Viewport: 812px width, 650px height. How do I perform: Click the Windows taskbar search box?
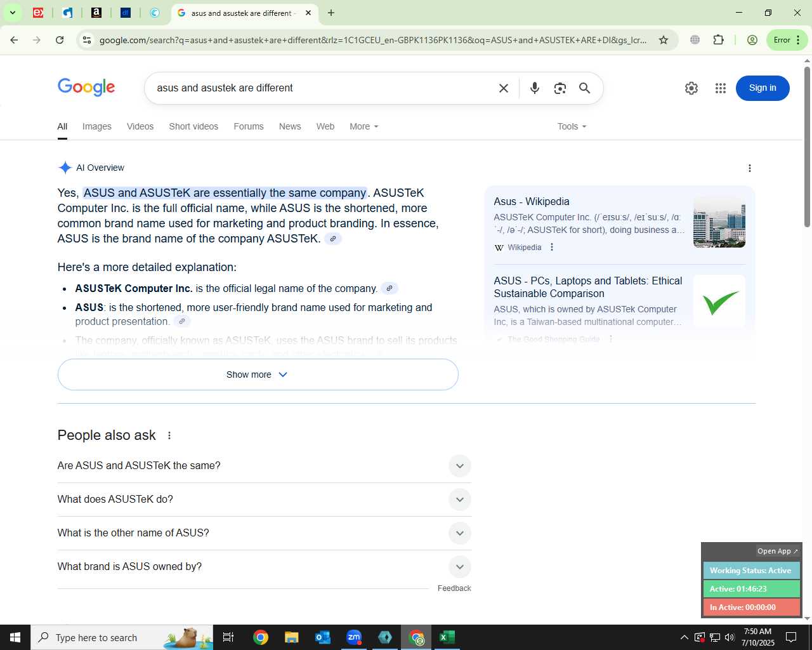122,637
